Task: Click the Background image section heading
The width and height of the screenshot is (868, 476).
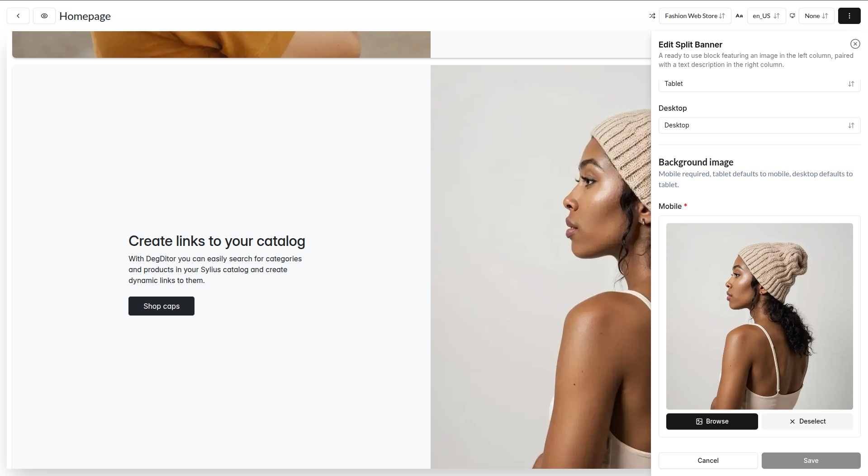Action: [696, 162]
